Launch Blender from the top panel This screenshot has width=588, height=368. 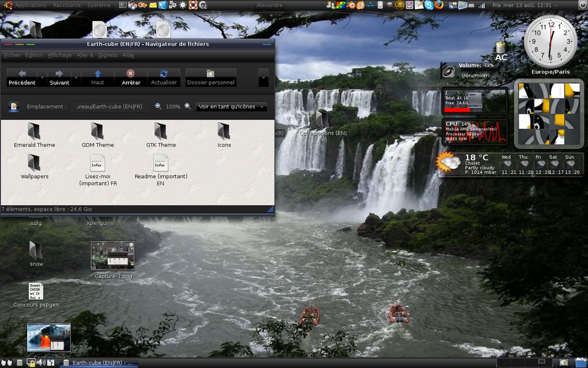click(350, 5)
